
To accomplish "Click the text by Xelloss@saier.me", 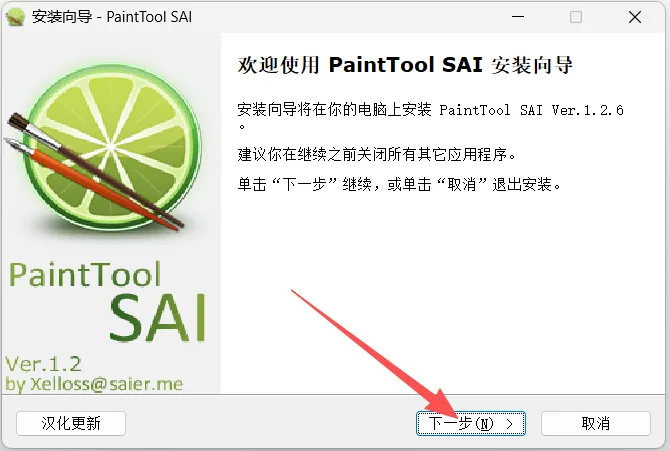I will click(94, 384).
